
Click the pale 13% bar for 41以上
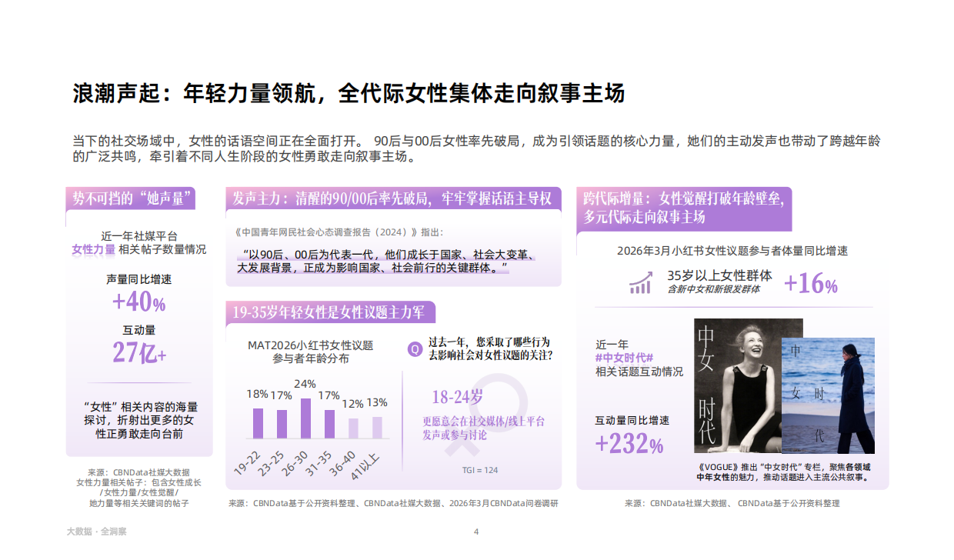tap(377, 428)
